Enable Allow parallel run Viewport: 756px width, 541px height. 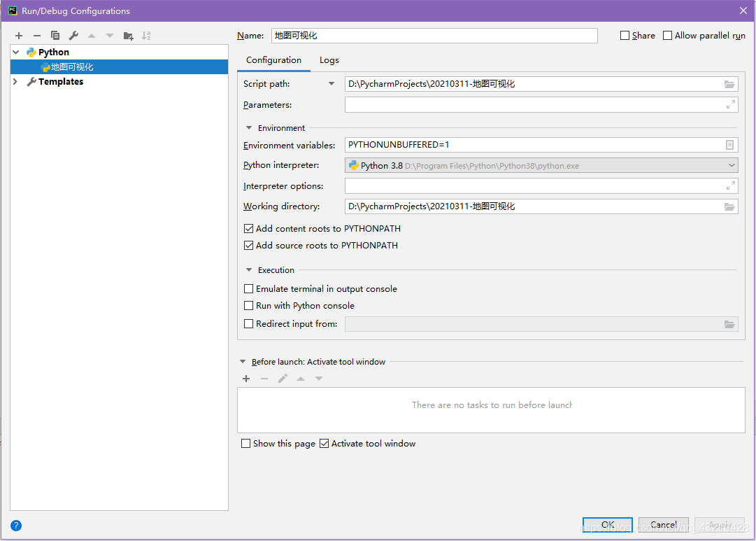click(666, 35)
